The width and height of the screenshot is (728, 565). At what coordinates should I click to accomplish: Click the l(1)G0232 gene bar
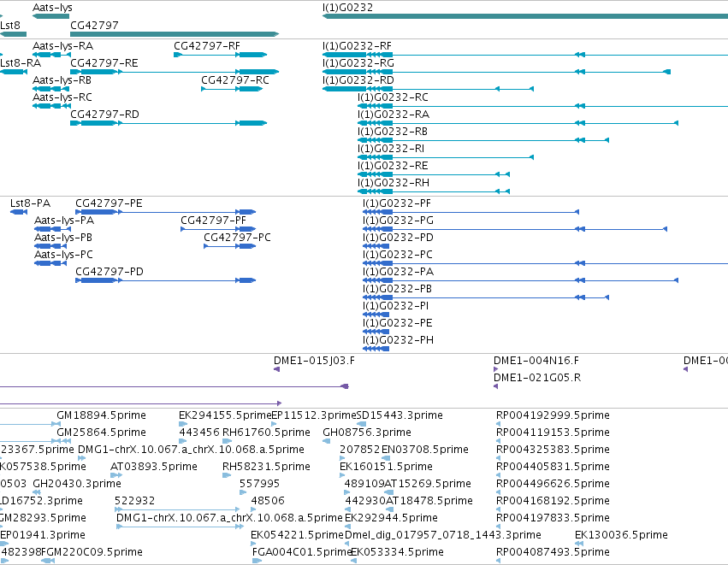(525, 16)
